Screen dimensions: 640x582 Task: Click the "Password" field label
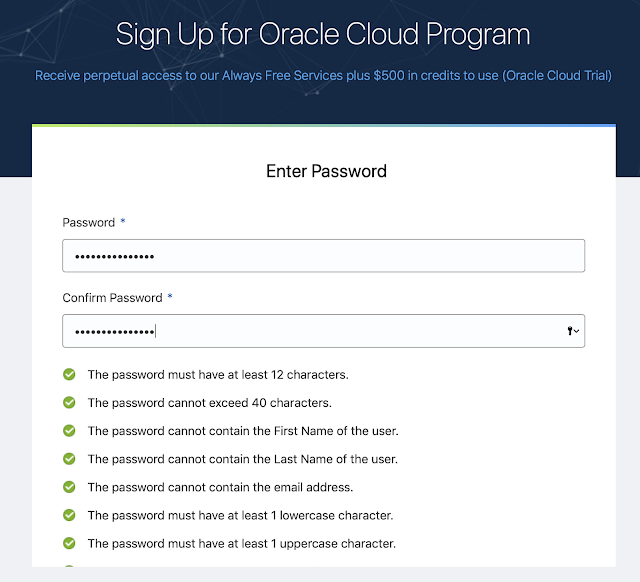click(89, 222)
